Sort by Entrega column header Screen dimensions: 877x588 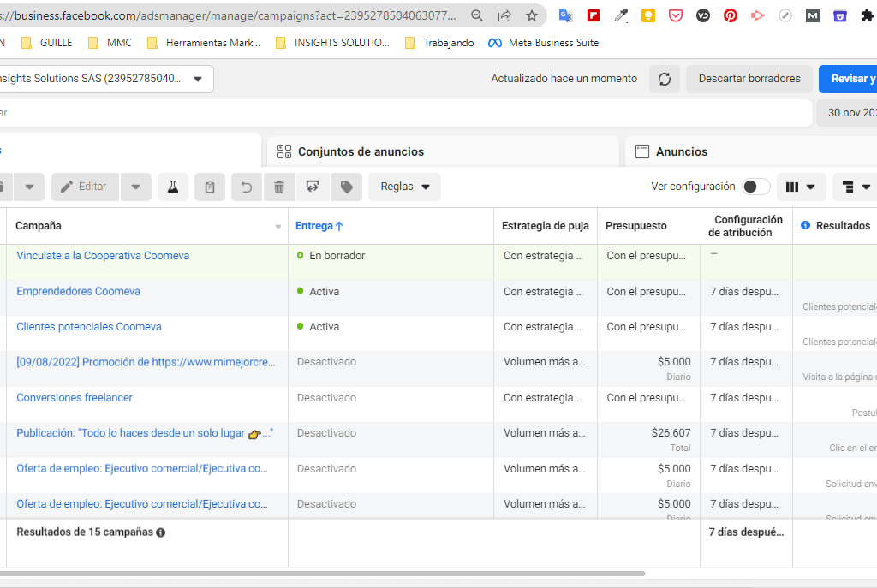coord(319,226)
